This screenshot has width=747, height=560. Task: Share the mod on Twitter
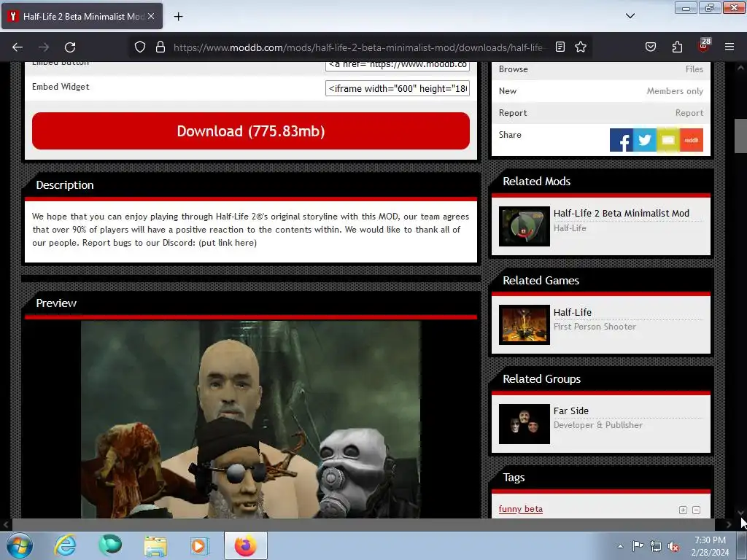[x=645, y=140]
